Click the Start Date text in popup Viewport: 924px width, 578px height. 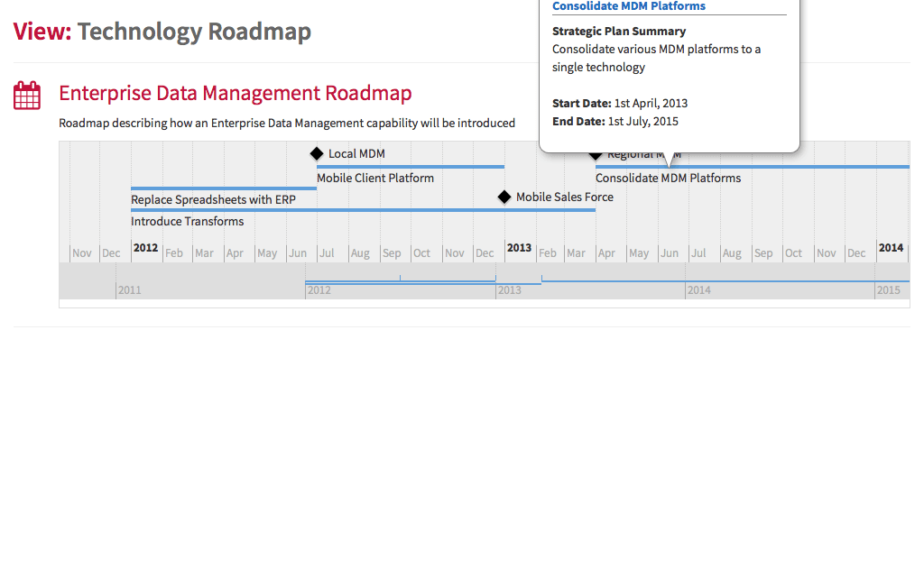tap(620, 103)
